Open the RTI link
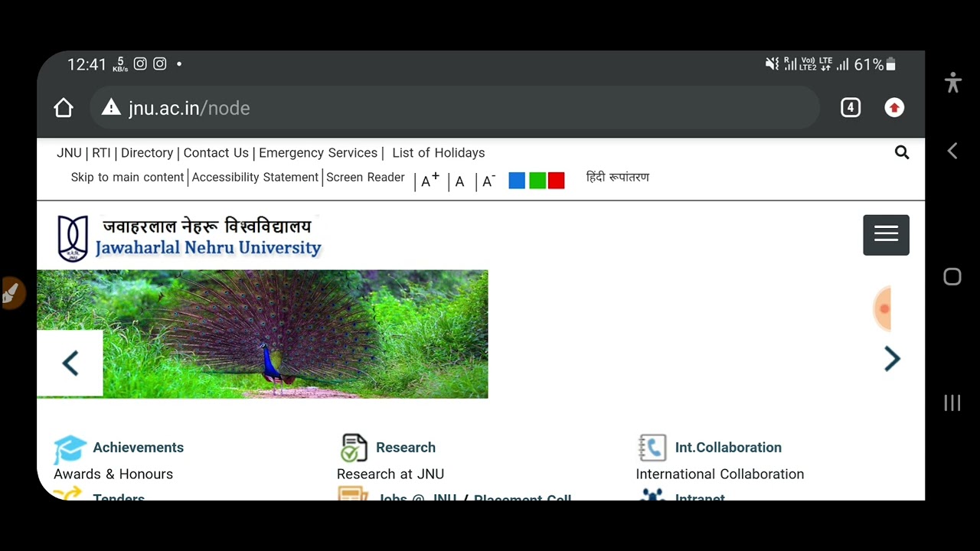The image size is (980, 551). (x=101, y=153)
